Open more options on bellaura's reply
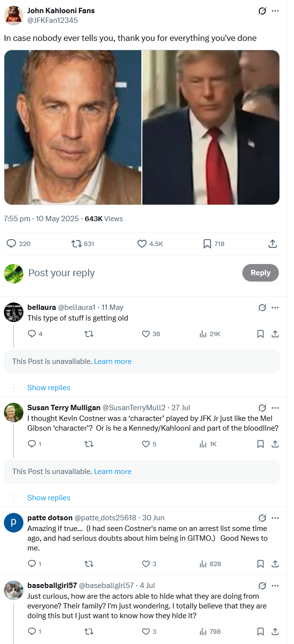Image resolution: width=294 pixels, height=644 pixels. click(x=275, y=307)
